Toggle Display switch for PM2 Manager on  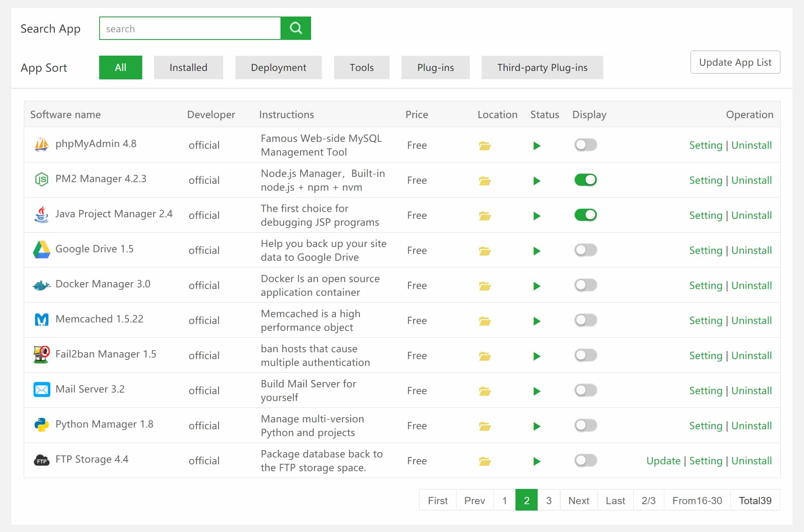(x=585, y=180)
